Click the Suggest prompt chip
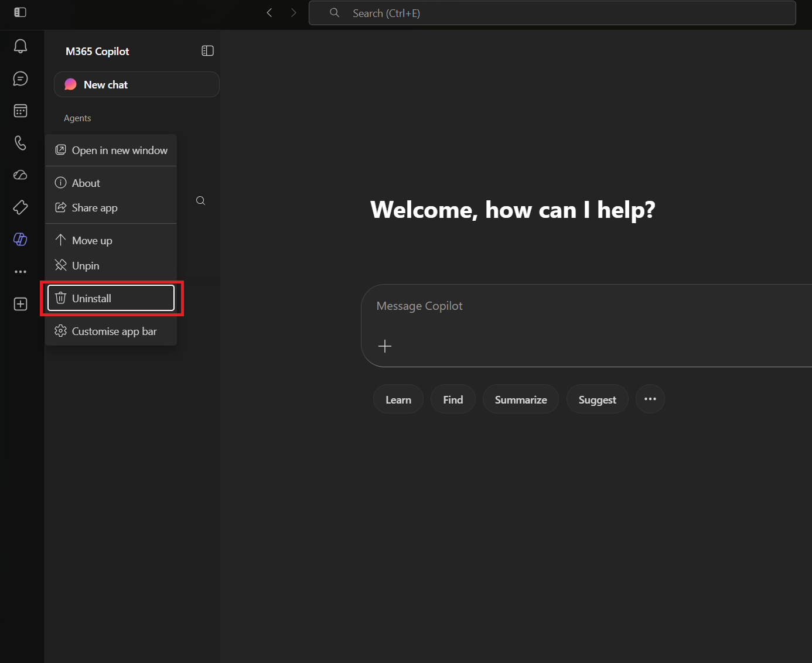 [597, 399]
